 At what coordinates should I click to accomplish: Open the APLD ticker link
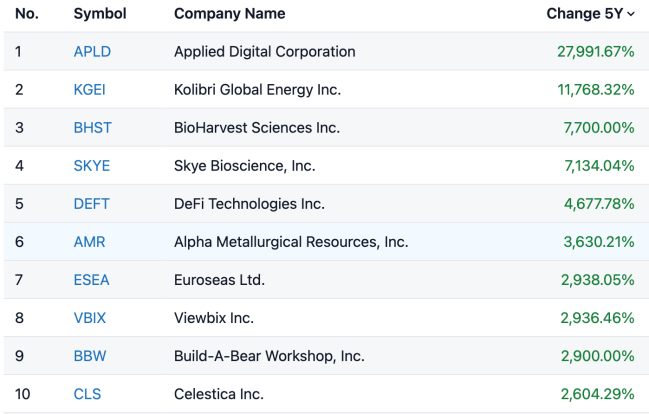(91, 51)
